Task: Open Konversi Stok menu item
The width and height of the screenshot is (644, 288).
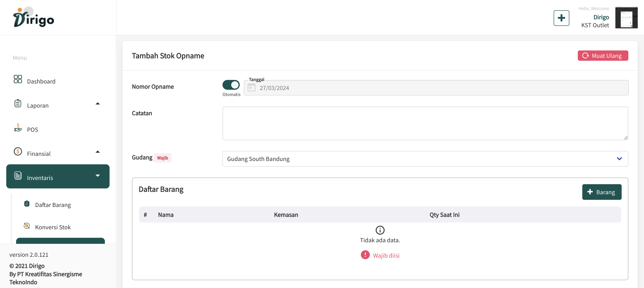Action: [x=53, y=227]
